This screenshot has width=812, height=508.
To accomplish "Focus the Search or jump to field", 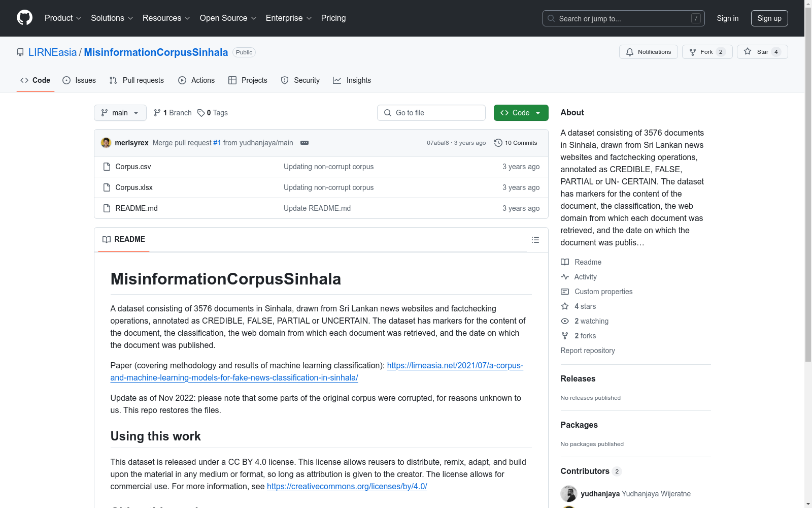I will (x=623, y=18).
